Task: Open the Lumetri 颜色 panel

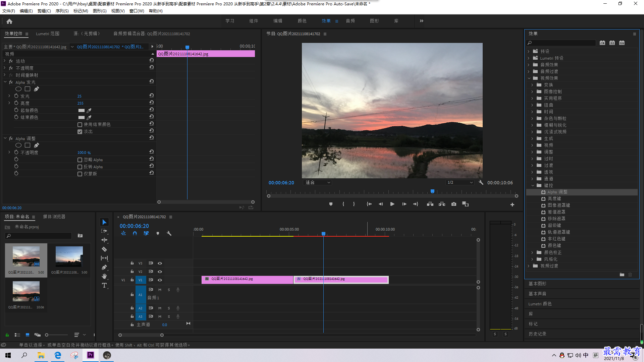Action: click(x=540, y=304)
